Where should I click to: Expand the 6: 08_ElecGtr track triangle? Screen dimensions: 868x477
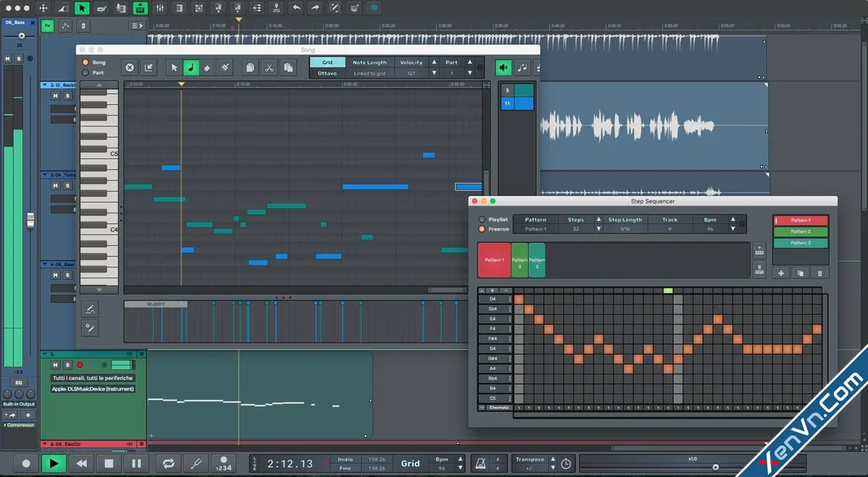pyautogui.click(x=45, y=444)
